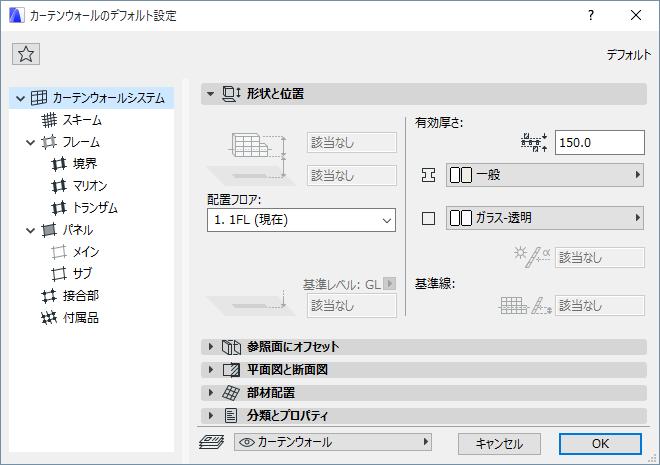Image resolution: width=660 pixels, height=465 pixels.
Task: Click the 基準線 grid angle icon
Action: pos(525,306)
